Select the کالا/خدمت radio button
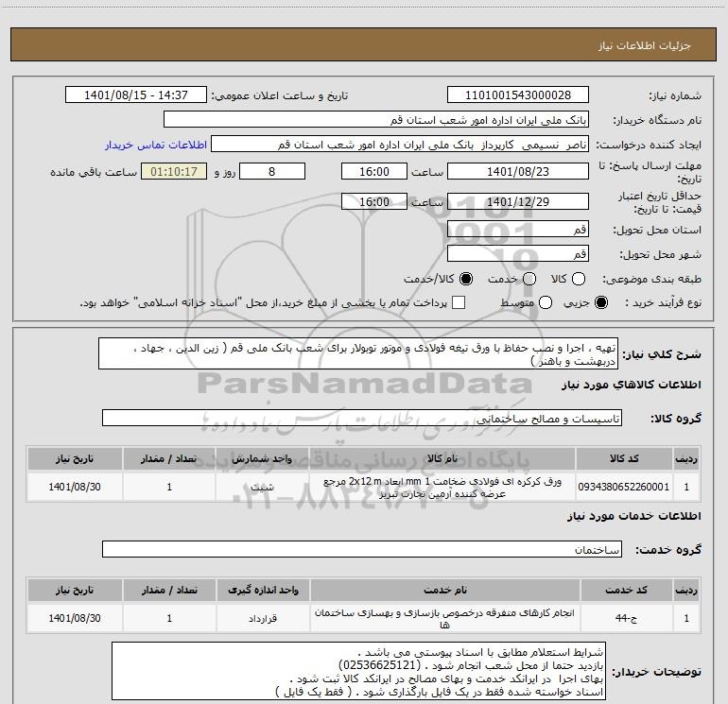Screen dimensions: 728x704 [x=466, y=279]
